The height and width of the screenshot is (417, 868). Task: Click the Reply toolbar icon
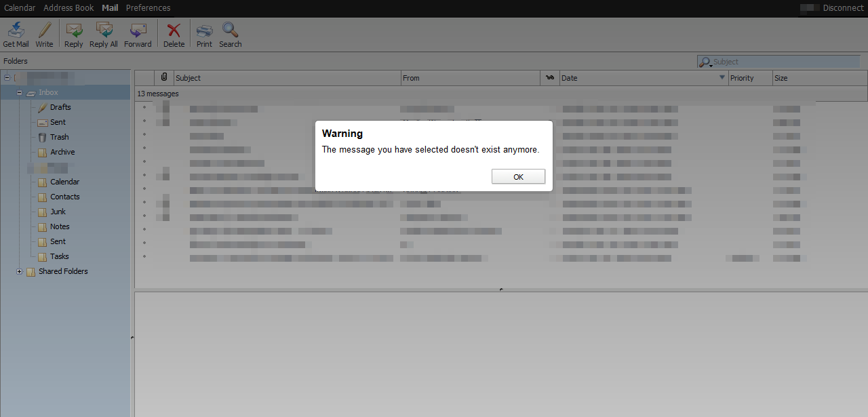pos(73,31)
